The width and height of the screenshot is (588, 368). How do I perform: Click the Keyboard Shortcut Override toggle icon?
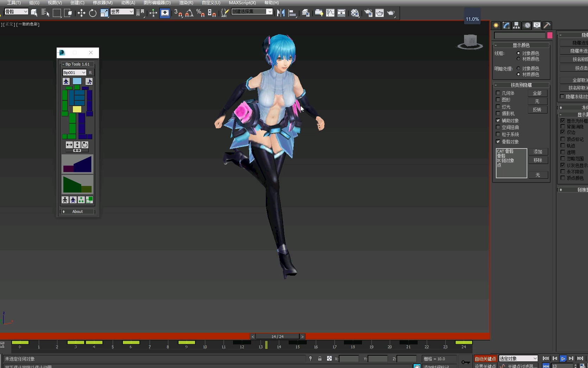pos(165,13)
